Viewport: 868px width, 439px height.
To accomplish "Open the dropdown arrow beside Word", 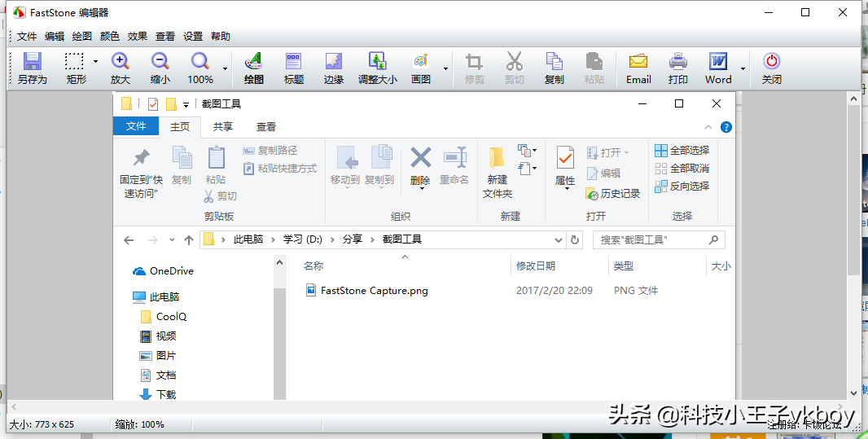I will [743, 68].
